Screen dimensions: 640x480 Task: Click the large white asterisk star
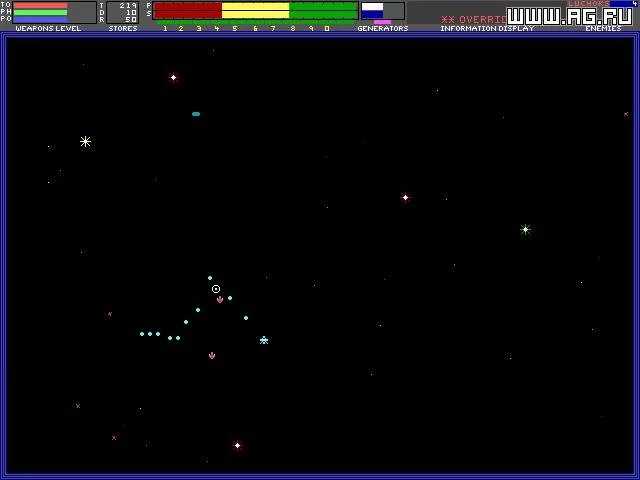tap(85, 142)
